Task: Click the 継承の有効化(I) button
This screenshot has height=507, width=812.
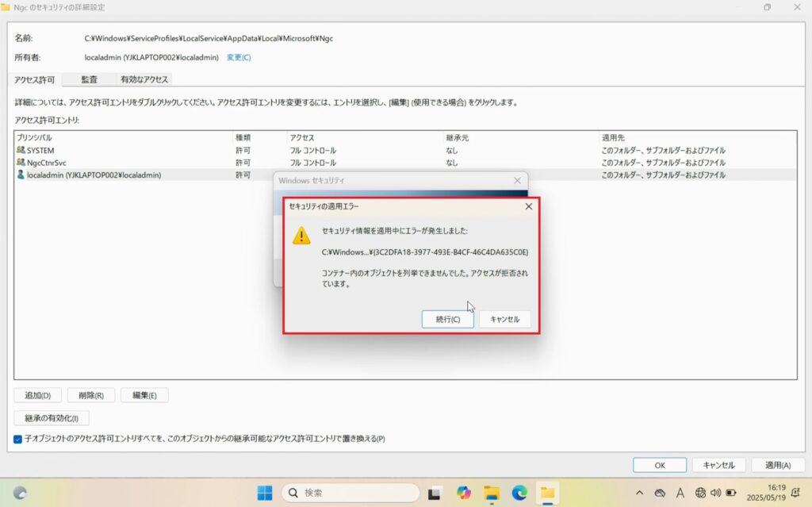Action: pos(52,418)
